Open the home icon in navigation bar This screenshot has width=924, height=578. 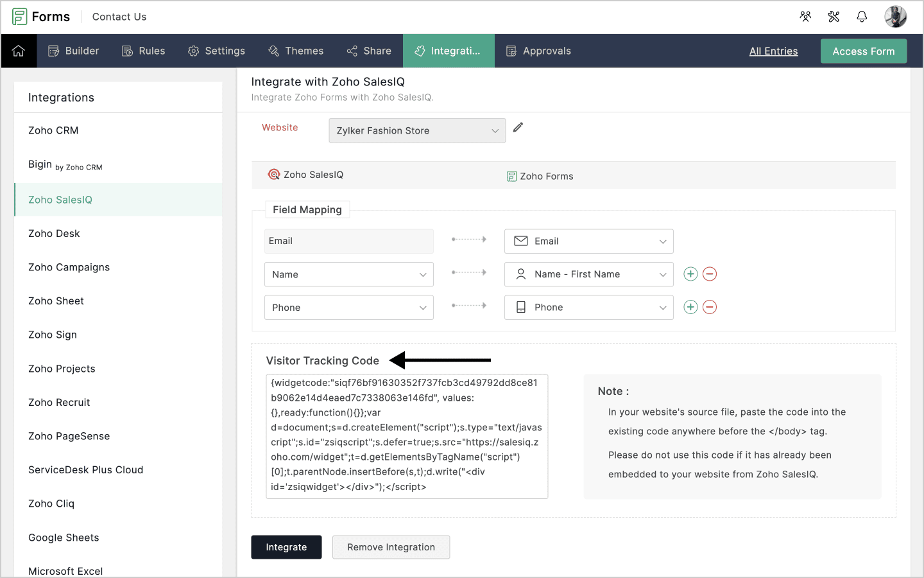19,51
